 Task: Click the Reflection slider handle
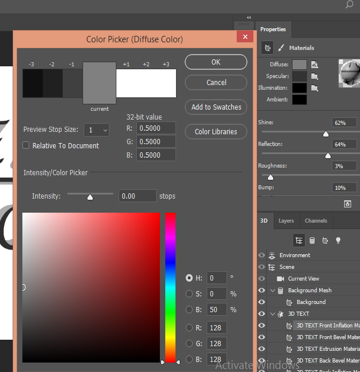(328, 156)
